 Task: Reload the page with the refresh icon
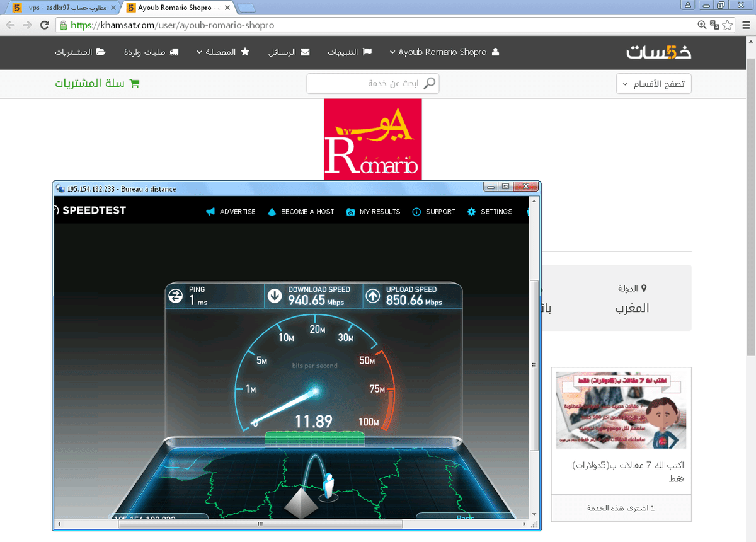click(x=44, y=25)
